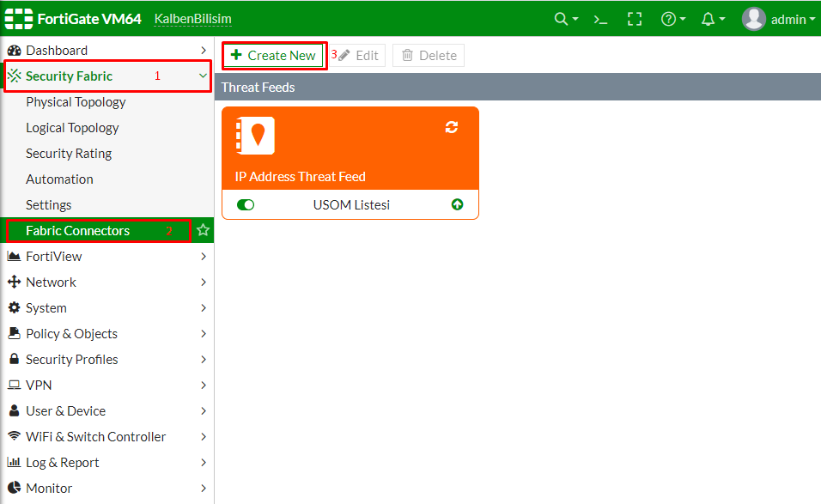The height and width of the screenshot is (504, 821).
Task: Favorite Fabric Connectors with the star
Action: [203, 230]
